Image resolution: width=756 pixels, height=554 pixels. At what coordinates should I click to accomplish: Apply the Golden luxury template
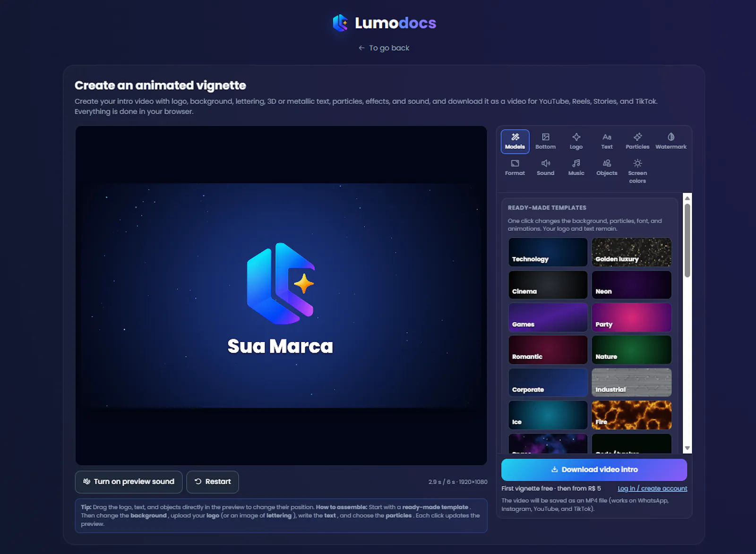tap(632, 252)
